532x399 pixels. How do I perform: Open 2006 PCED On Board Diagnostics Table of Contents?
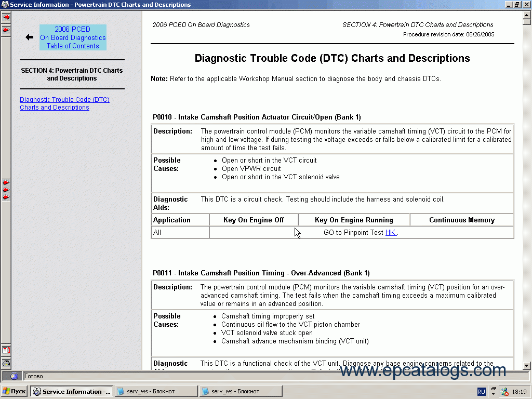[x=73, y=37]
